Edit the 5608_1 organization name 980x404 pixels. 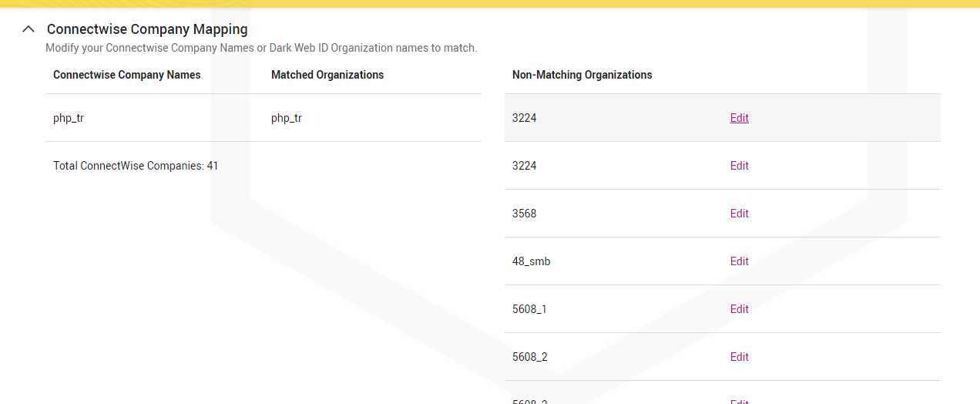[739, 309]
